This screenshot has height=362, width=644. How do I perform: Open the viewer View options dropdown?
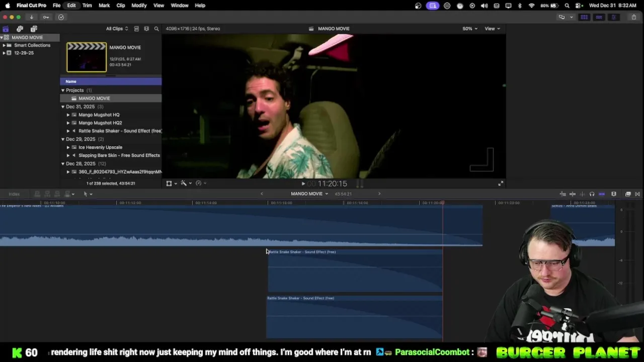click(x=492, y=29)
